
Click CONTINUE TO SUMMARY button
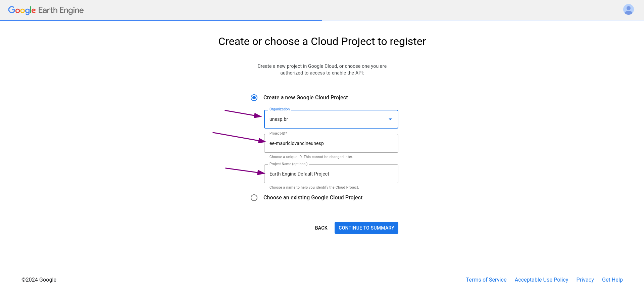(x=366, y=228)
